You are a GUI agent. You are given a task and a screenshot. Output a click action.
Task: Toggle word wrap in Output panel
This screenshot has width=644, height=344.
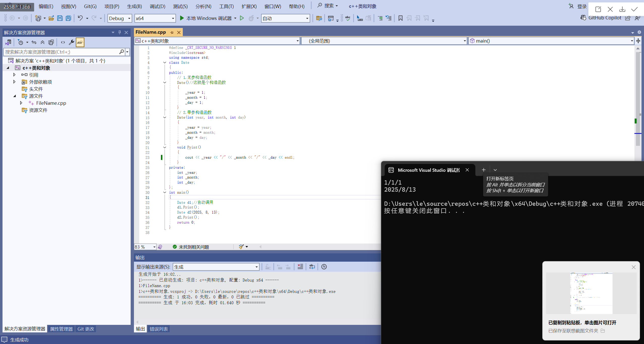pos(312,267)
